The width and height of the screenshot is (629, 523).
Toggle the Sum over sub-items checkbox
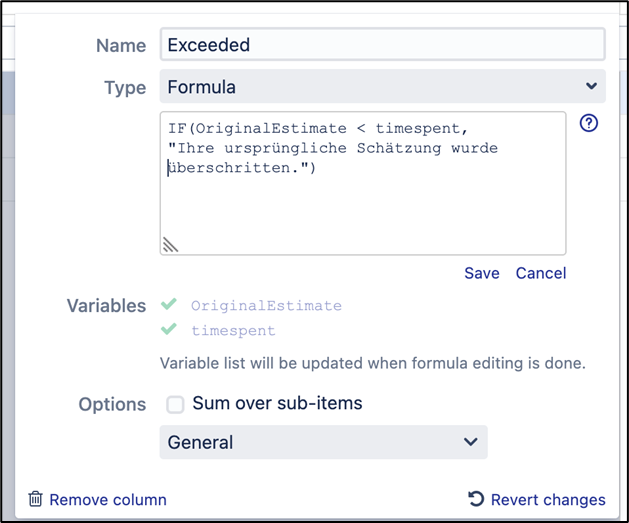pyautogui.click(x=175, y=404)
